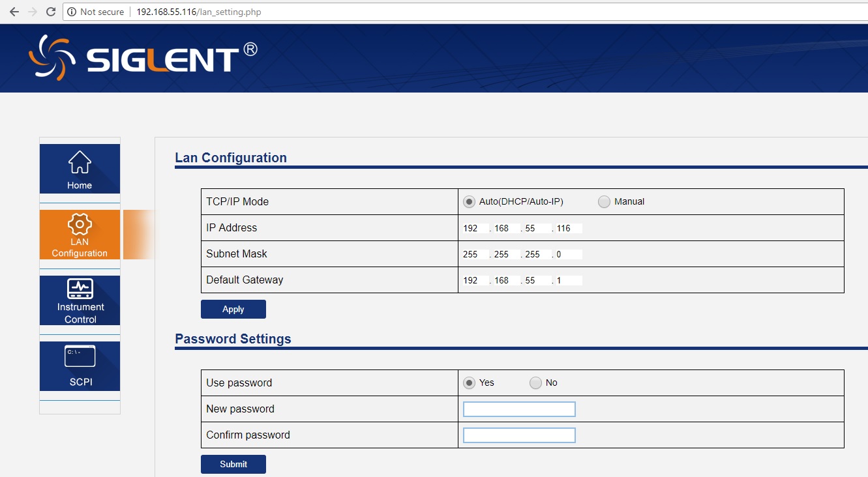
Task: Disable Use password with No option
Action: (535, 383)
